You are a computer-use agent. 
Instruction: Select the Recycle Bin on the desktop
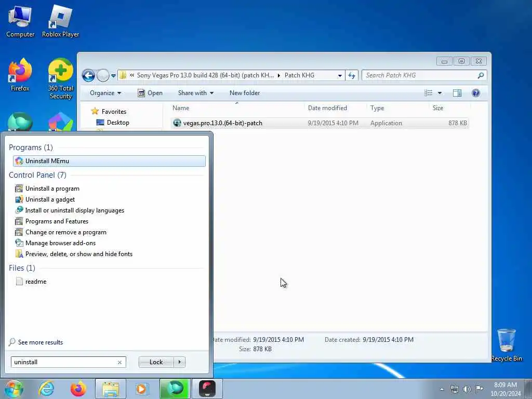coord(506,345)
